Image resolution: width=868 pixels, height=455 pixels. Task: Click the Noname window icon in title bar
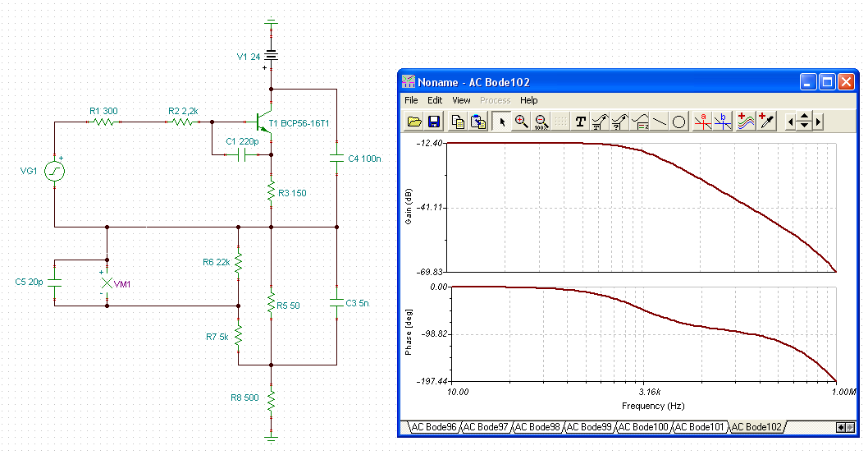point(408,82)
